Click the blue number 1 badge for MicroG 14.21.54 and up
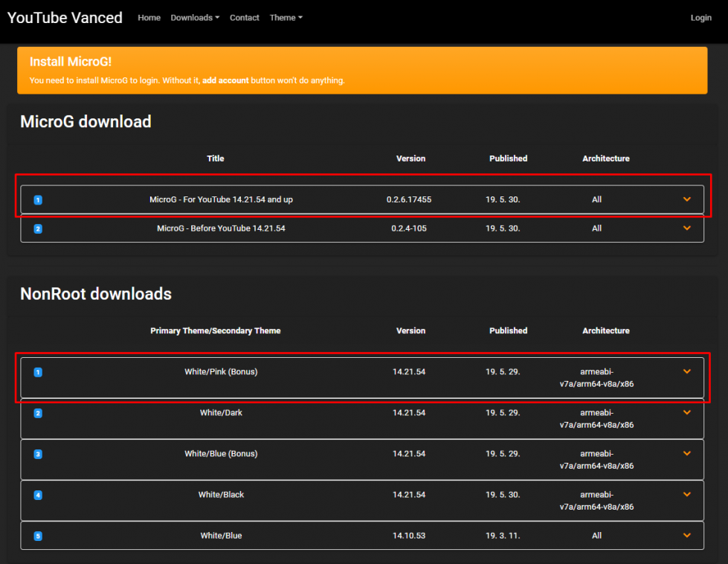The width and height of the screenshot is (728, 564). point(38,199)
